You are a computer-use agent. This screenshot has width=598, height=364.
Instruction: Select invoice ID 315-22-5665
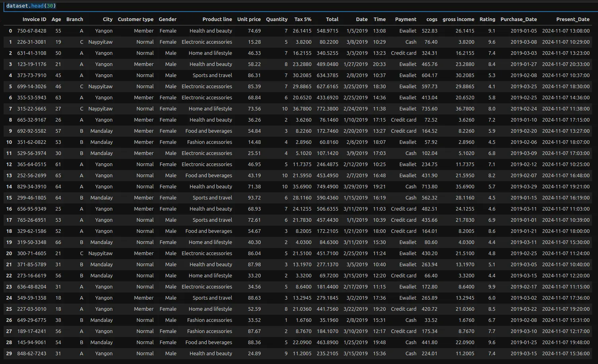coord(32,108)
